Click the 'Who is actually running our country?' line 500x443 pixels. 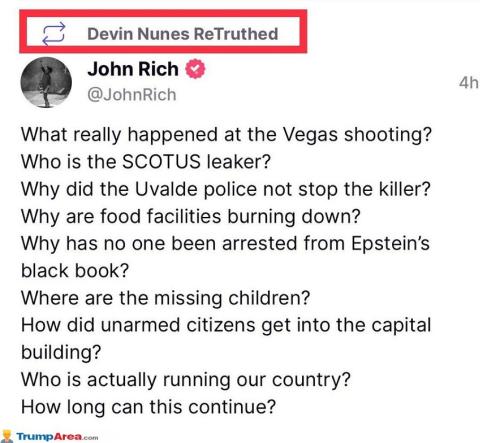186,380
